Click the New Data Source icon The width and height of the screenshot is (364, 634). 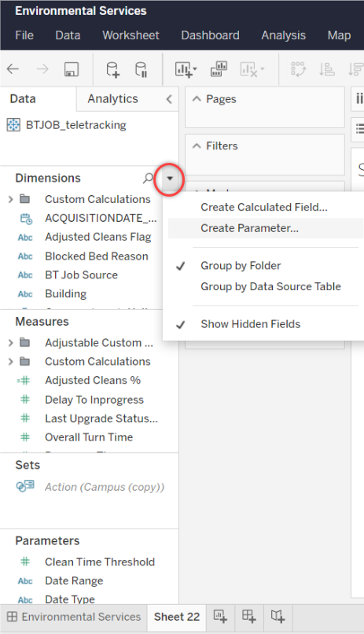coord(112,69)
